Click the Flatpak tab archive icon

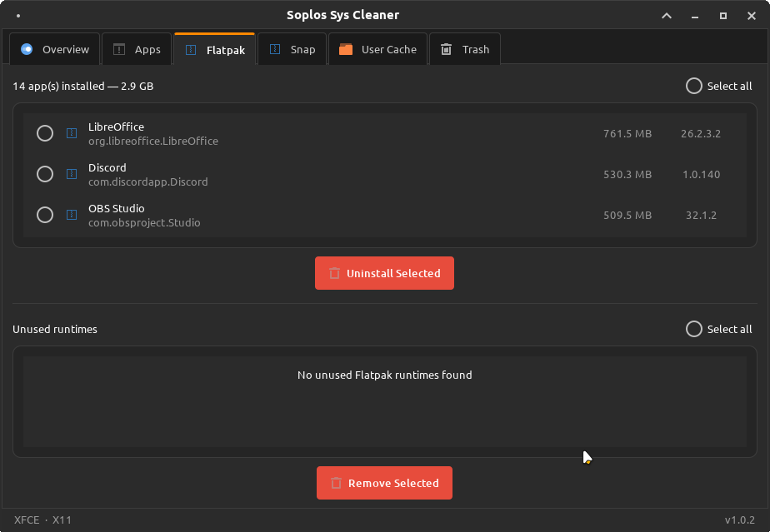(191, 50)
